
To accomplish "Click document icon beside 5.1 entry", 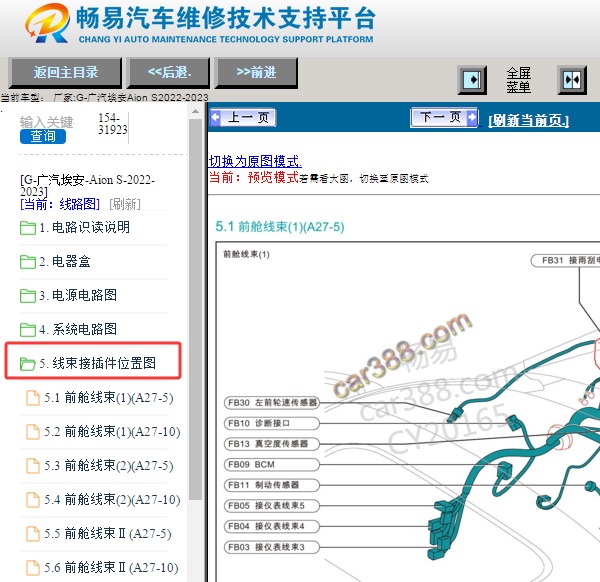I will [33, 398].
